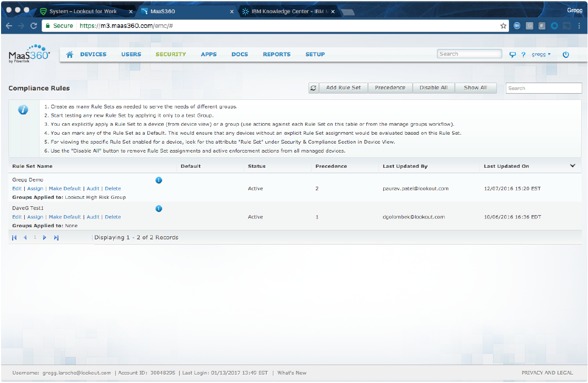This screenshot has width=588, height=383.
Task: Go to previous page of records
Action: 25,238
